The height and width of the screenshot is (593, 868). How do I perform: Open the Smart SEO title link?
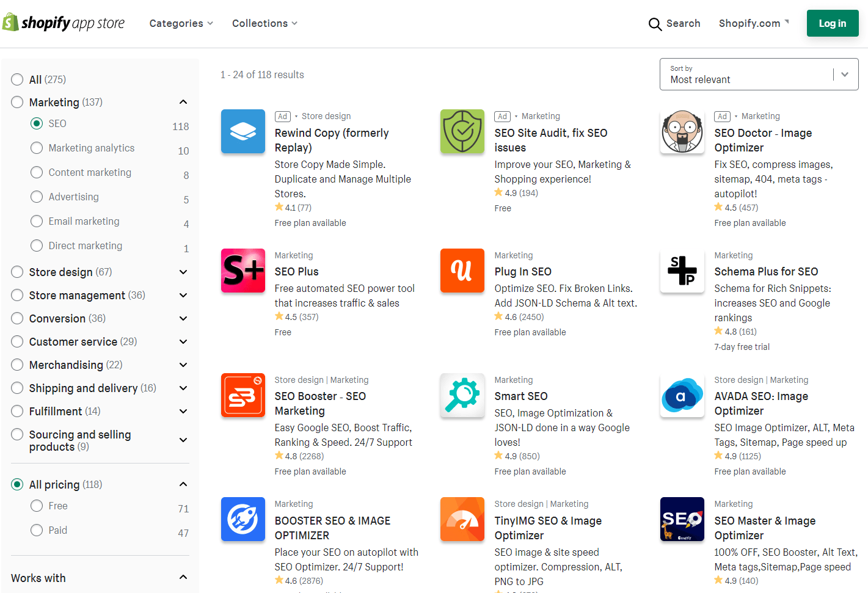coord(521,396)
